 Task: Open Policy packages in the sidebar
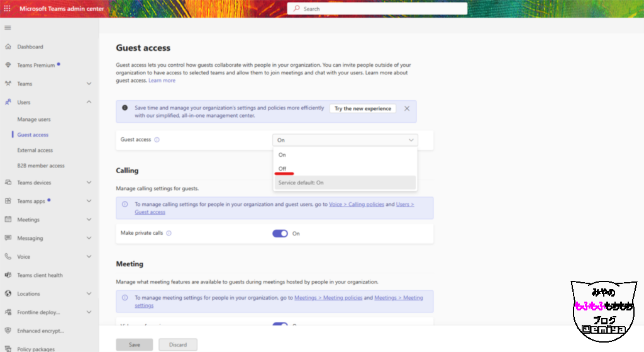[36, 349]
